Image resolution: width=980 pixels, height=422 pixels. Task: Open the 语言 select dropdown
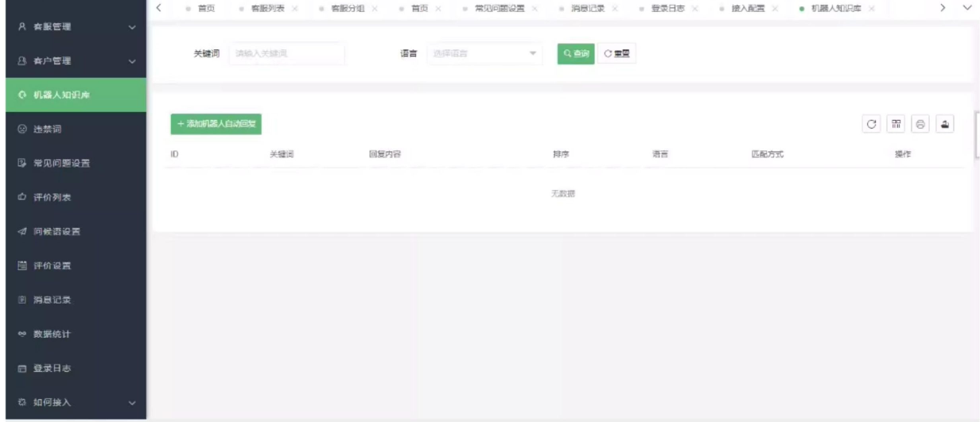(484, 53)
